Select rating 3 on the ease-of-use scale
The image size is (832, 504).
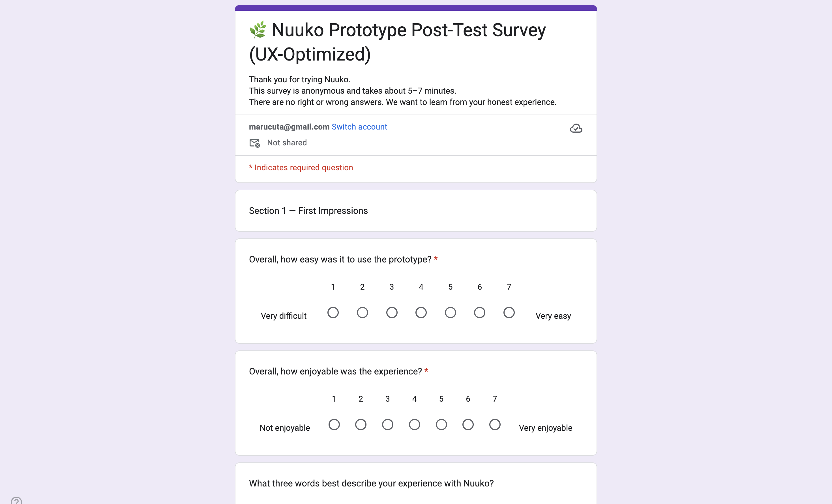coord(392,312)
